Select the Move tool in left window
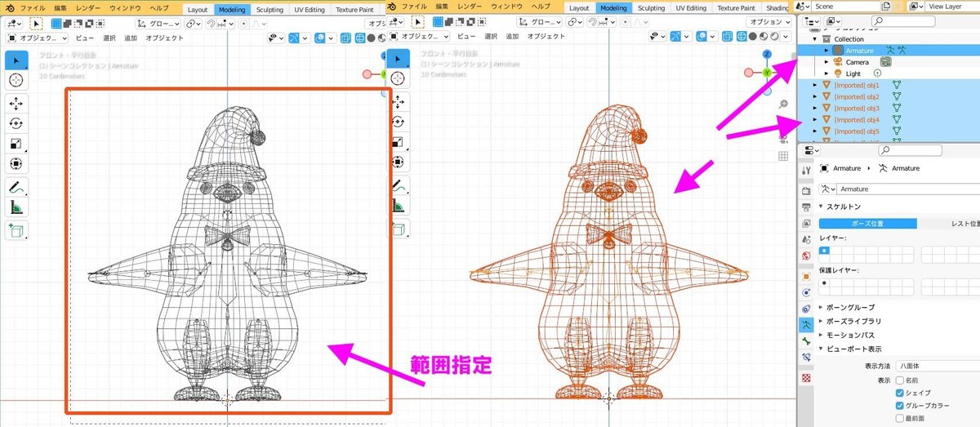 16,103
